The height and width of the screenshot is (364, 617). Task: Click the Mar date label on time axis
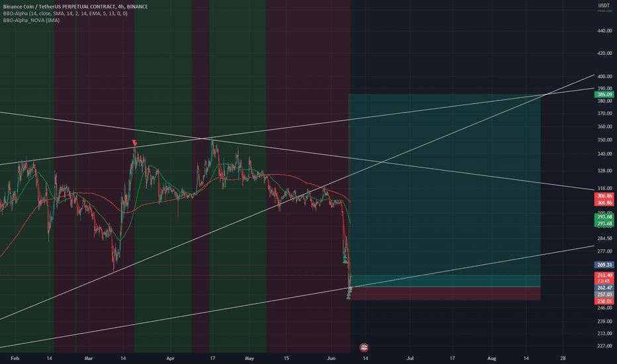[x=89, y=358]
